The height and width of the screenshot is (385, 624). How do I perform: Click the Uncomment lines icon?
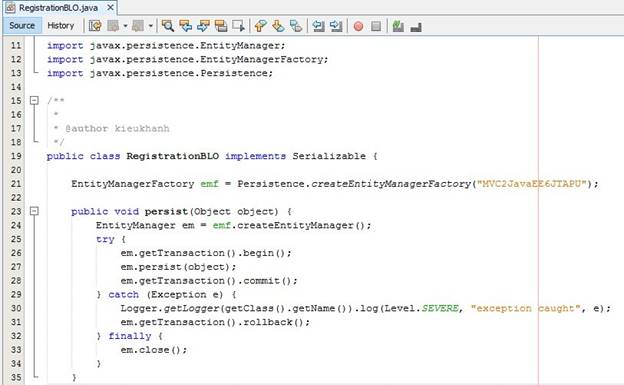[416, 26]
